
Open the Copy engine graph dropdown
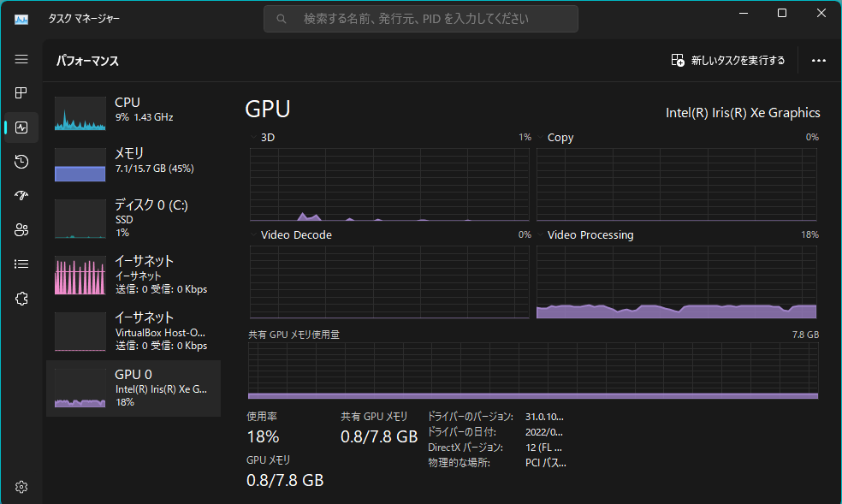tap(540, 138)
